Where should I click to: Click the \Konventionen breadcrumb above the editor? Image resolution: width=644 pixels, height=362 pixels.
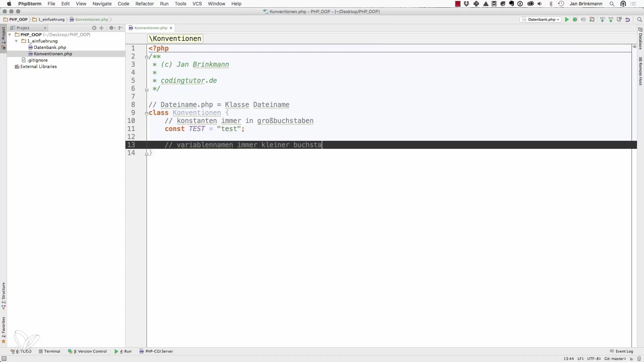(175, 39)
